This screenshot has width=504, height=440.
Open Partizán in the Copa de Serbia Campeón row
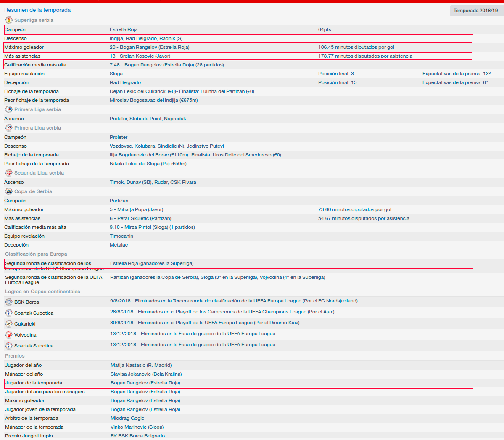[x=119, y=201]
